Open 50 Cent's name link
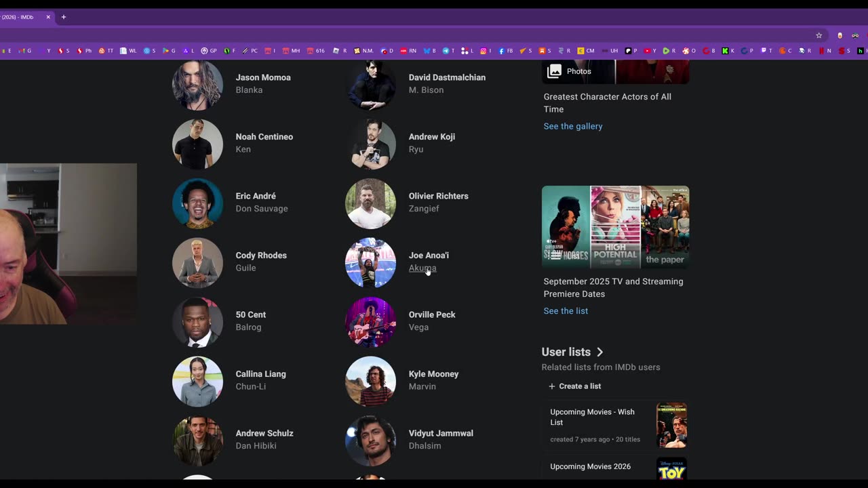This screenshot has width=868, height=488. pos(250,314)
